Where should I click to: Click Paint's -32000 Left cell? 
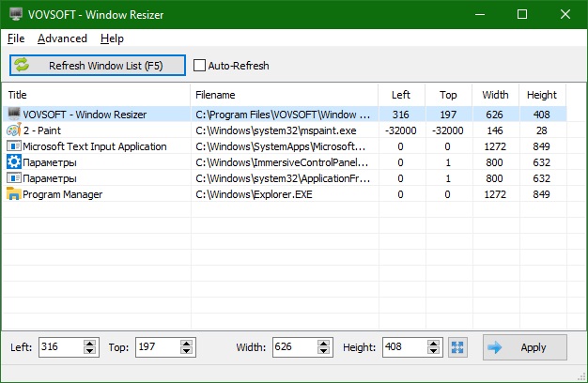(x=400, y=130)
